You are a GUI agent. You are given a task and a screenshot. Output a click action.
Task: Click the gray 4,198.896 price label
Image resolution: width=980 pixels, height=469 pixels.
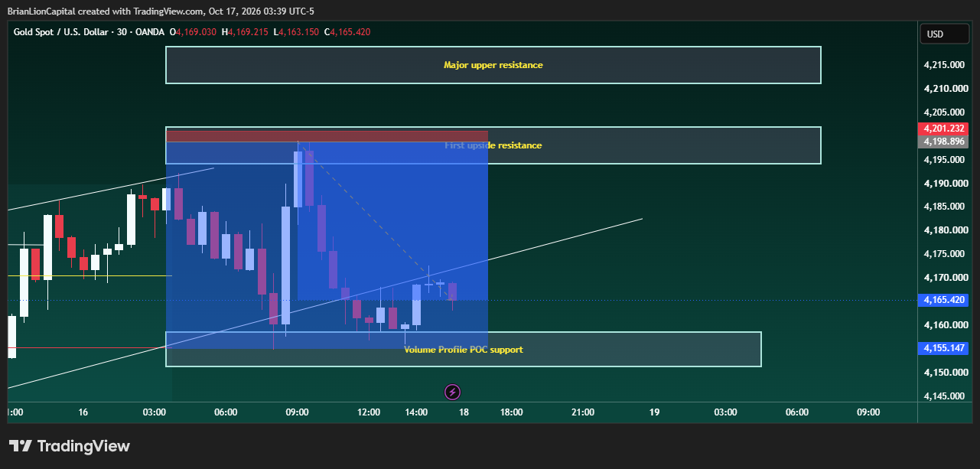(943, 142)
